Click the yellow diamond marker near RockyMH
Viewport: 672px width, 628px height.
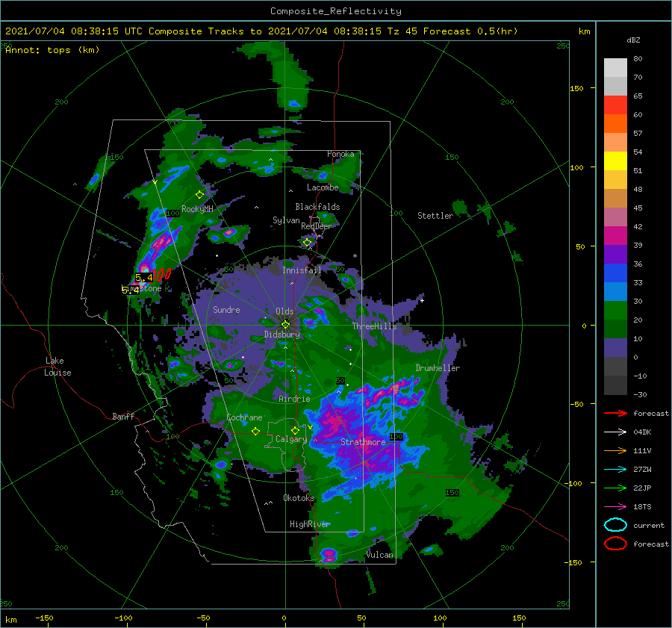[199, 195]
